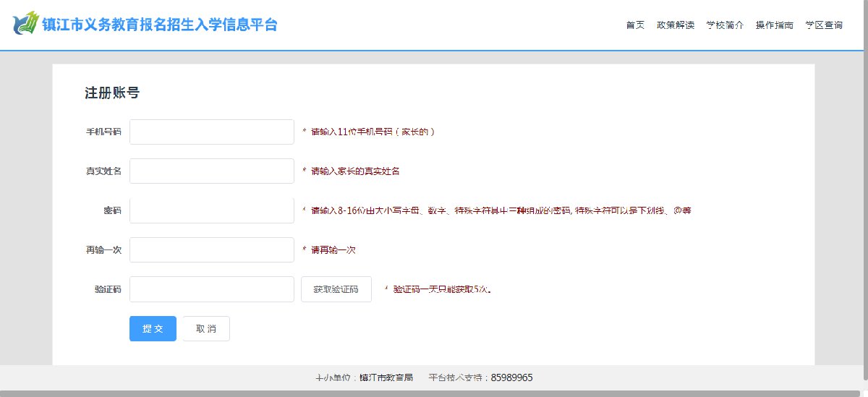This screenshot has width=868, height=397.
Task: Focus the 手机号码 input box
Action: pos(211,132)
